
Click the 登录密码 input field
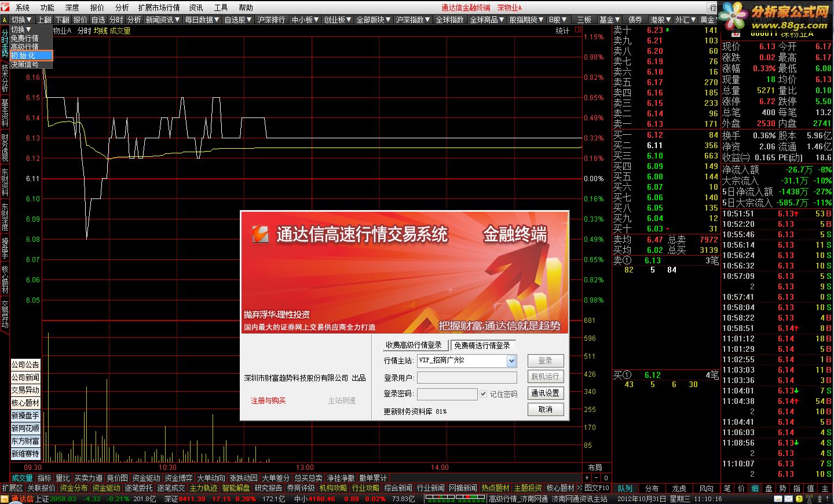click(x=447, y=393)
